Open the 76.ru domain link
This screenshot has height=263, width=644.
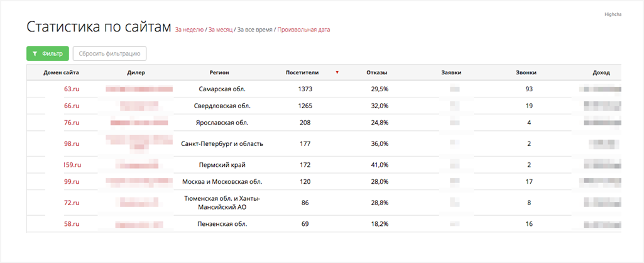point(72,123)
